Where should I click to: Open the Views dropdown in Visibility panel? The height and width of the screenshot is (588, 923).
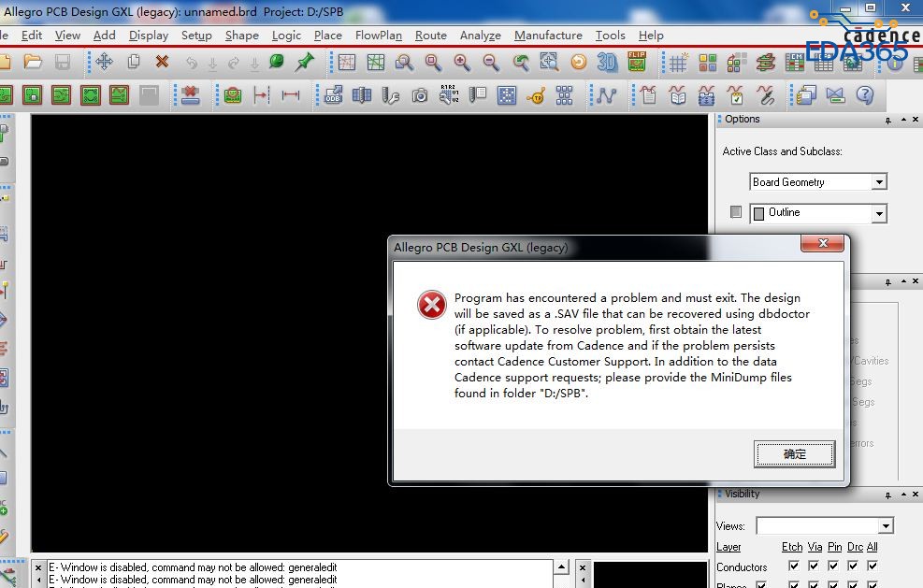886,525
